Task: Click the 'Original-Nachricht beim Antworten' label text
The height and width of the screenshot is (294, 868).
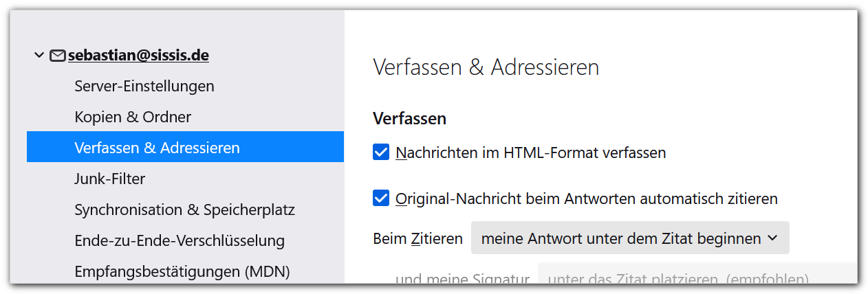Action: coord(587,199)
